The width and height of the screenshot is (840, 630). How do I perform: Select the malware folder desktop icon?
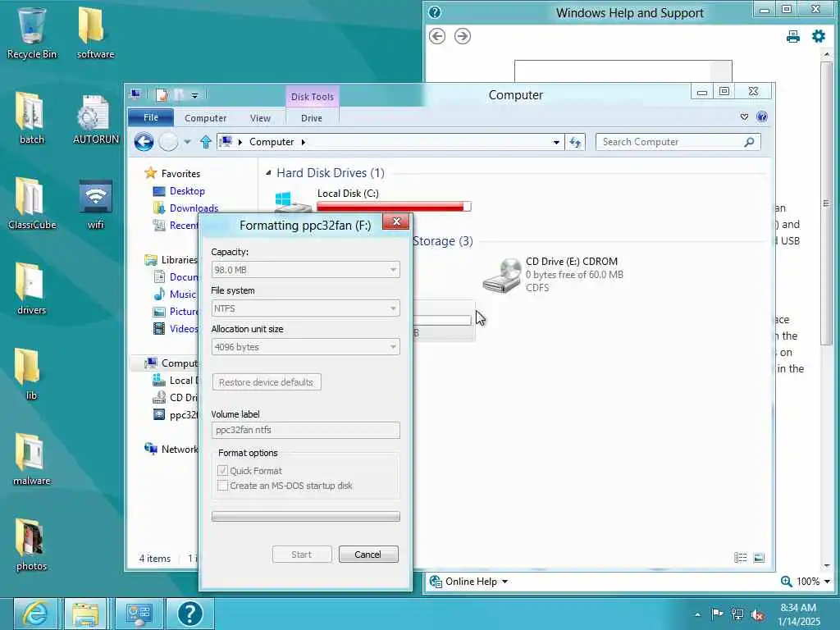coord(32,459)
